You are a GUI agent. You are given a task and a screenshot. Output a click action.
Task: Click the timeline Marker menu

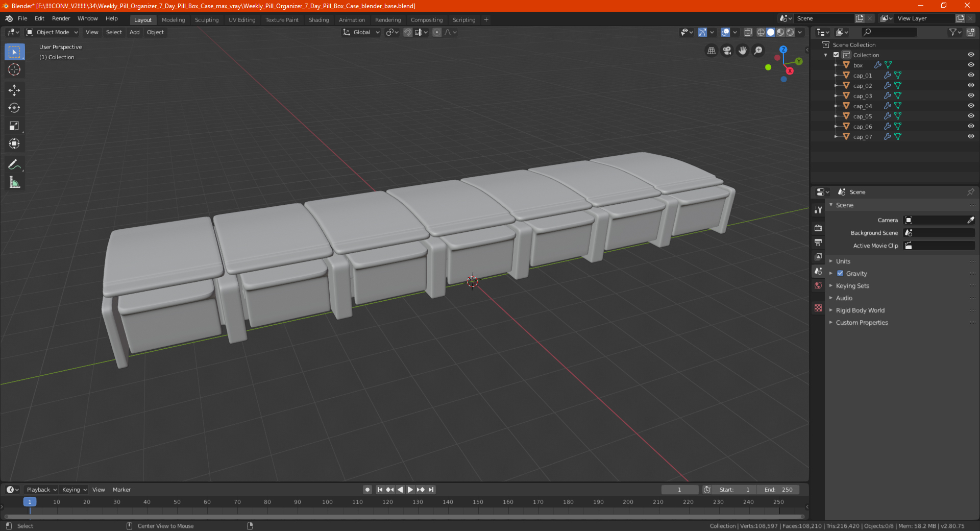121,490
